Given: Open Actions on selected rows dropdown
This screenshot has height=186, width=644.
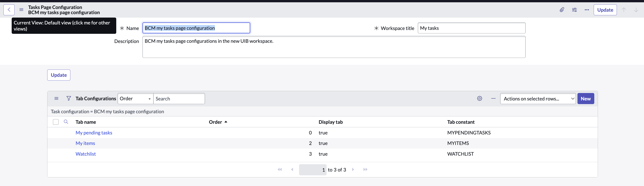Looking at the screenshot, I should coord(538,98).
